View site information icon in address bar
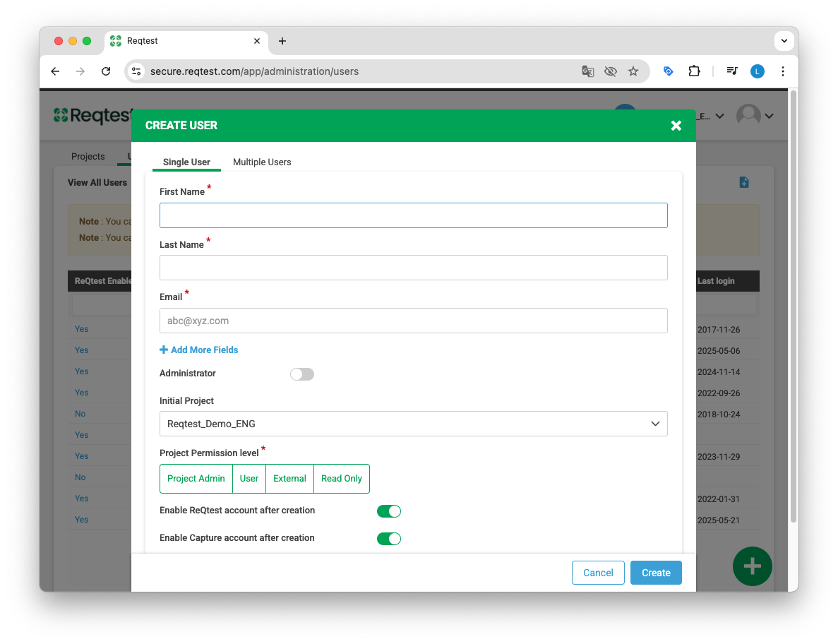838x644 pixels. pyautogui.click(x=137, y=71)
